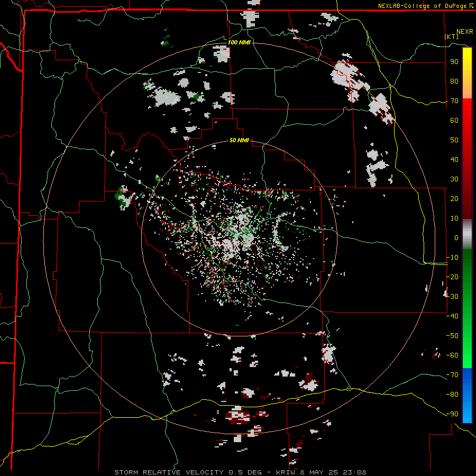Click the positive "90" scale value

(454, 62)
